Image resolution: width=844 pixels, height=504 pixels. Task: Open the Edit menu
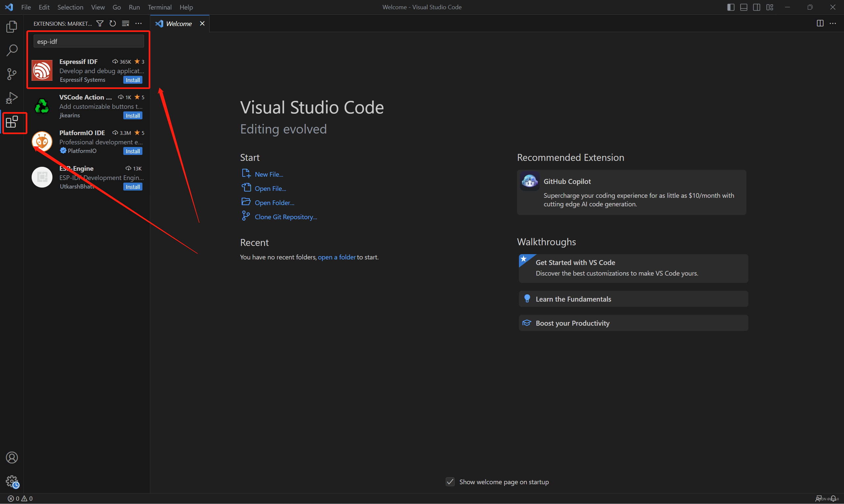(x=44, y=7)
